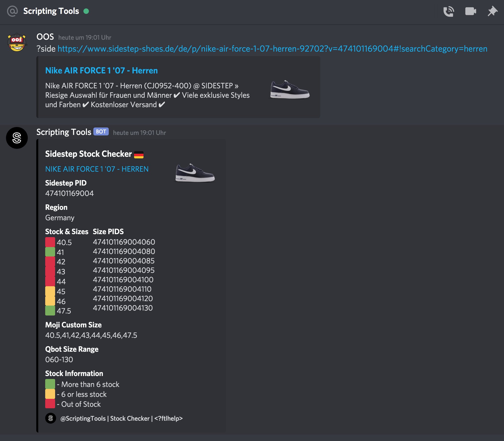Screen dimensions: 504x441
Task: Click link preview description text
Action: tap(147, 95)
